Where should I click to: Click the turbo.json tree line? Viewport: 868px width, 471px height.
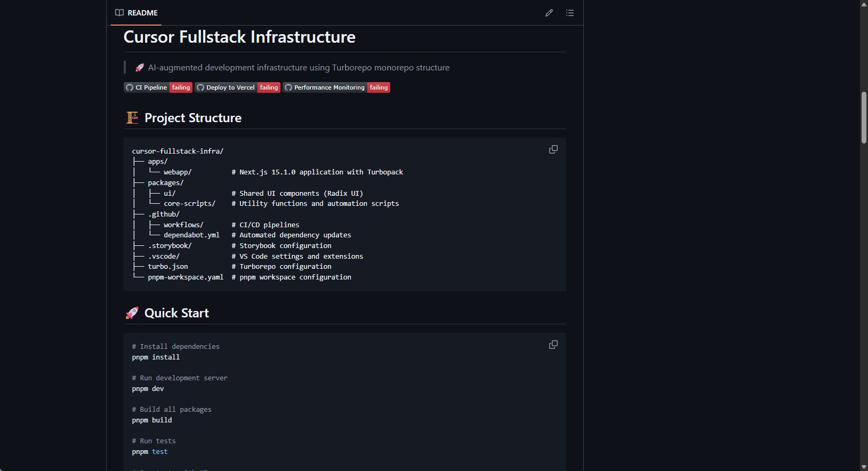click(168, 267)
